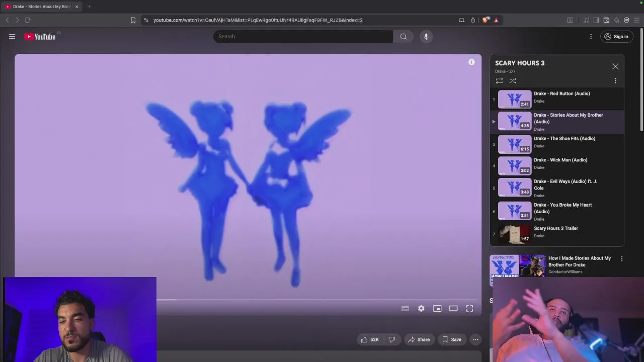Viewport: 644px width, 362px height.
Task: View site information icon in address bar
Action: pyautogui.click(x=146, y=20)
